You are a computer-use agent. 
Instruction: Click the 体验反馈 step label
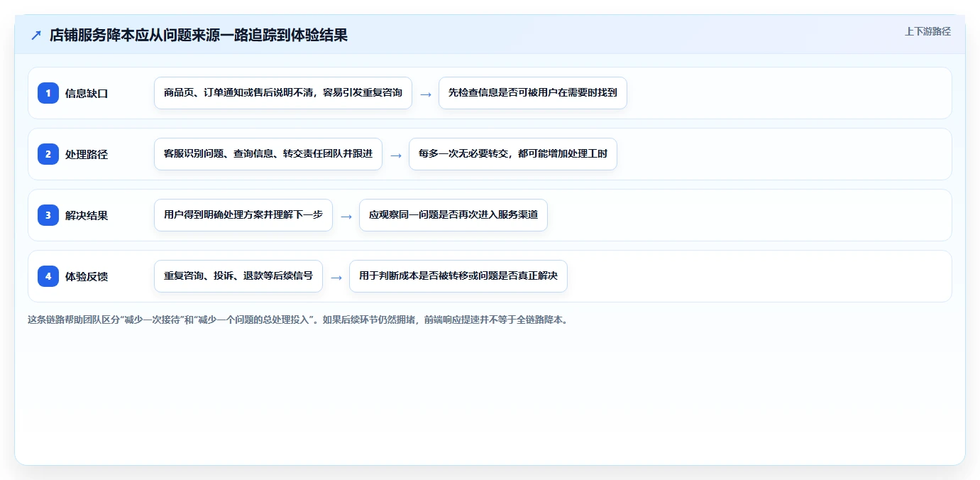(x=87, y=276)
